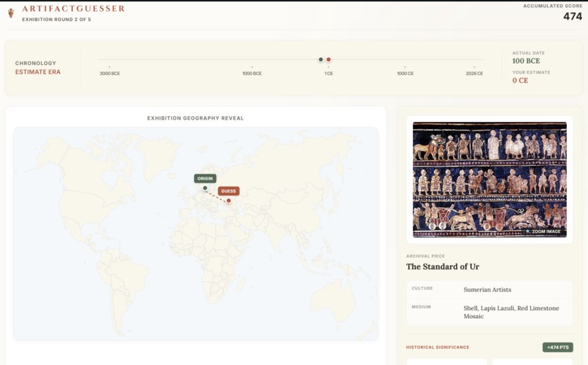
Task: Click the Medium field label
Action: pyautogui.click(x=421, y=307)
